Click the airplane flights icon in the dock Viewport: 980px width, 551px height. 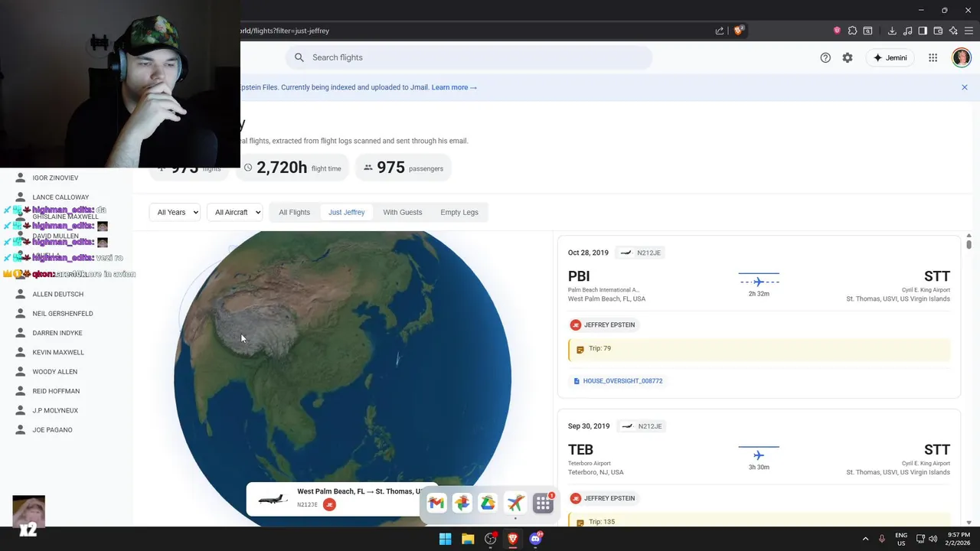click(x=515, y=503)
